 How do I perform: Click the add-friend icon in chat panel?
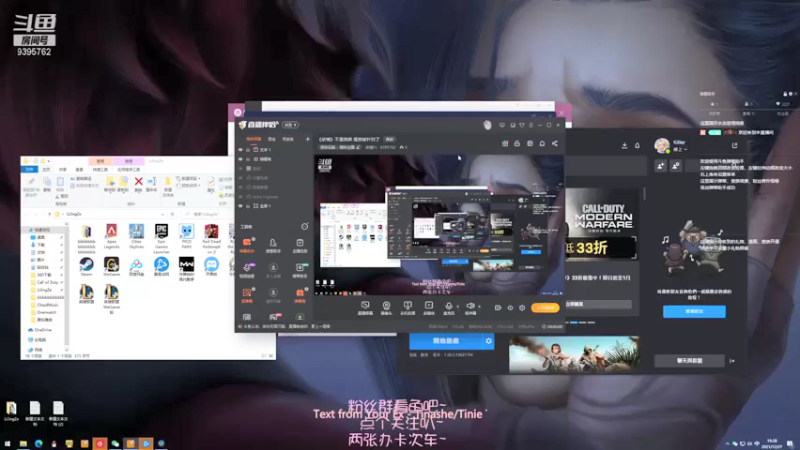point(661,166)
